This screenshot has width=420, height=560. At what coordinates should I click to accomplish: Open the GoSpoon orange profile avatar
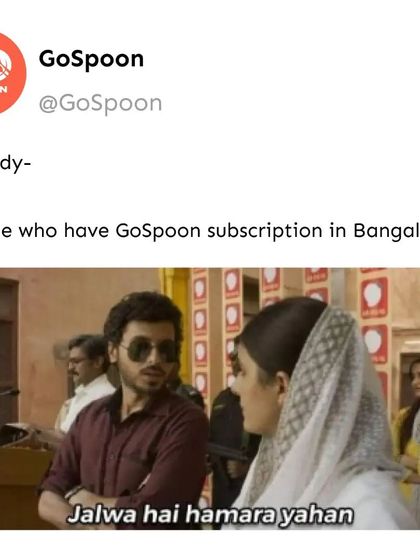coord(11,73)
